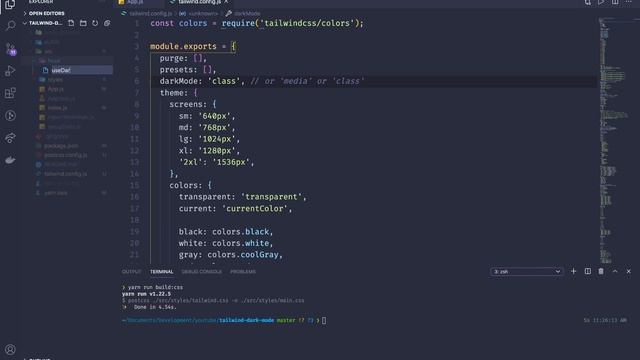
Task: Open the Extensions view
Action: coord(10,93)
